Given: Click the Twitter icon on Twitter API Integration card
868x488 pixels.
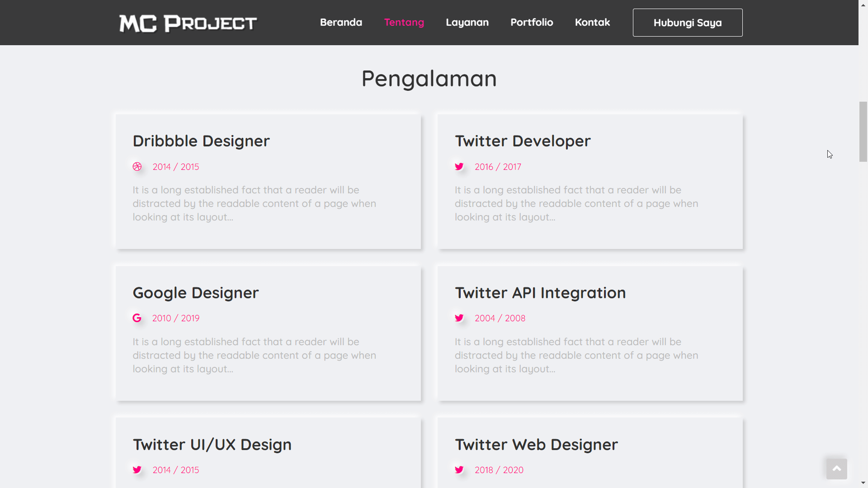Looking at the screenshot, I should click(459, 318).
